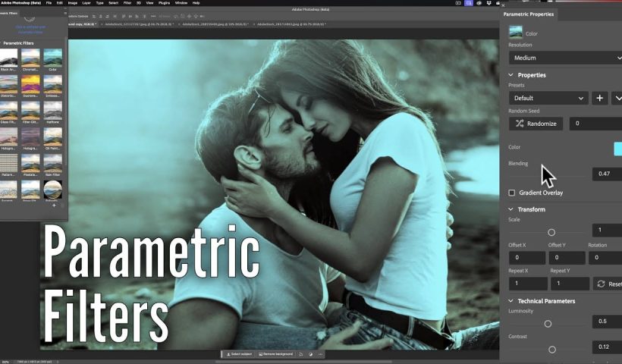
Task: Click the Randomize button
Action: point(536,124)
